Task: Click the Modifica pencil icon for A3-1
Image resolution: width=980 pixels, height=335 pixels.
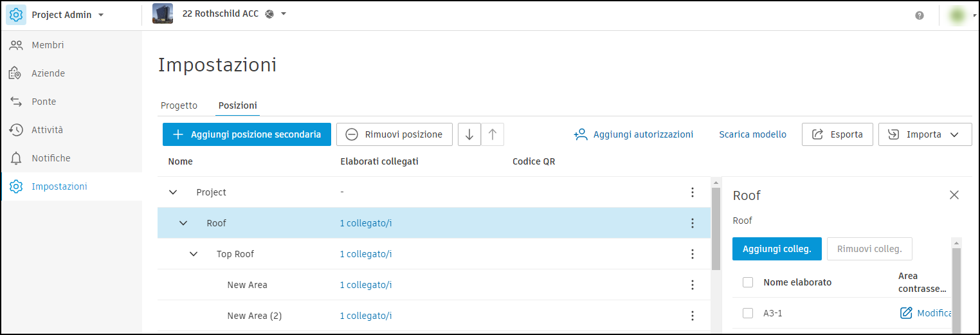Action: [x=906, y=313]
